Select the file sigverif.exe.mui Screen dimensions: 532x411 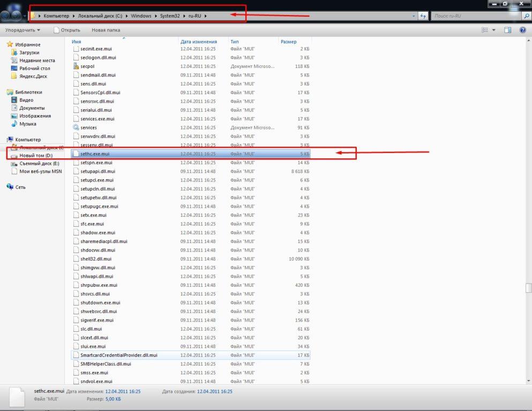tap(191, 320)
